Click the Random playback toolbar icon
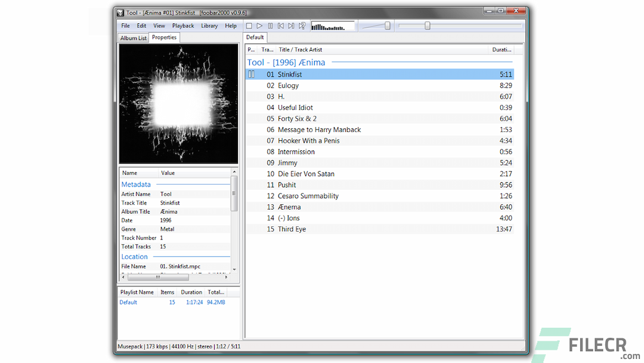Image resolution: width=644 pixels, height=363 pixels. (x=302, y=26)
